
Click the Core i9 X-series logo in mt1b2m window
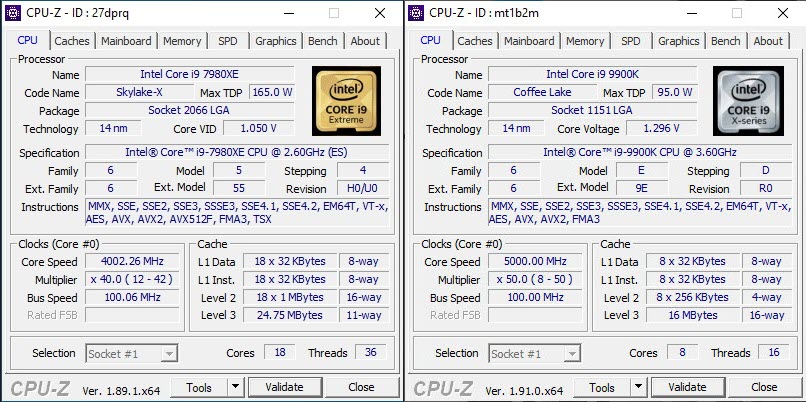pos(749,101)
